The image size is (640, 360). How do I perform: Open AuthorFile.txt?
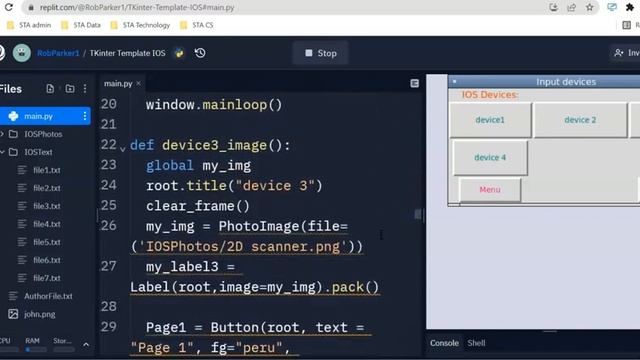click(48, 296)
